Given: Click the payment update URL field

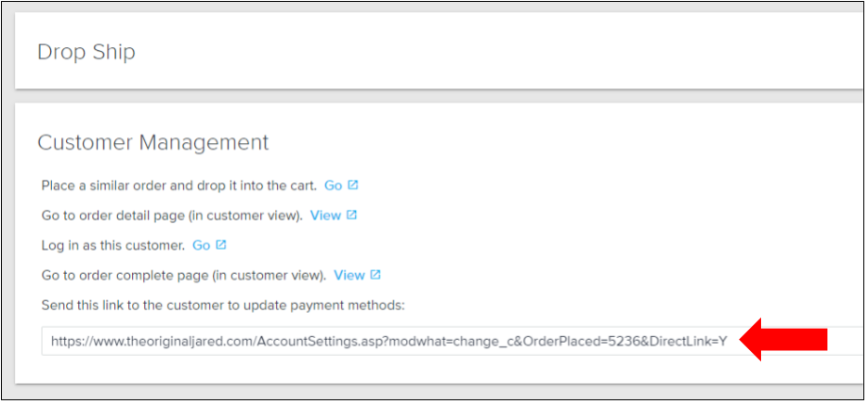Looking at the screenshot, I should (x=388, y=341).
